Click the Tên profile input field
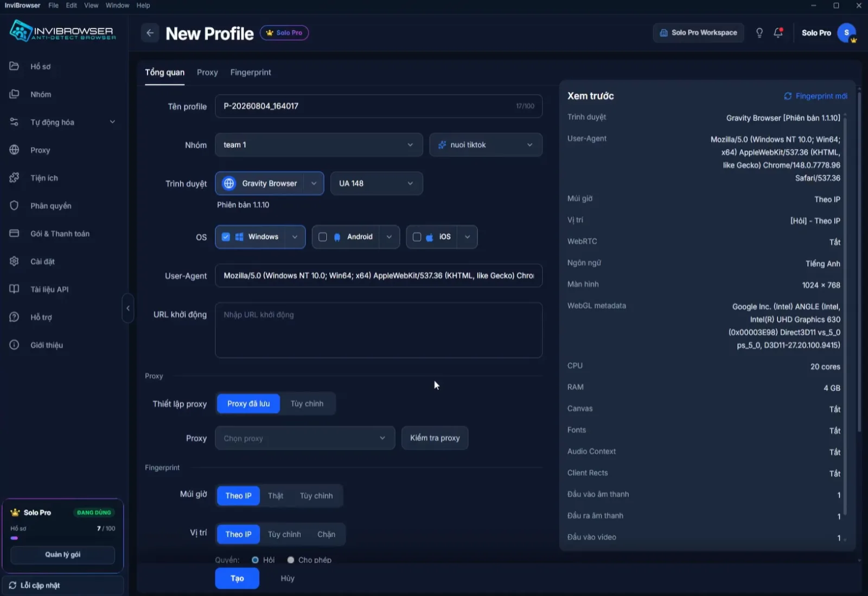This screenshot has width=868, height=596. coord(379,106)
